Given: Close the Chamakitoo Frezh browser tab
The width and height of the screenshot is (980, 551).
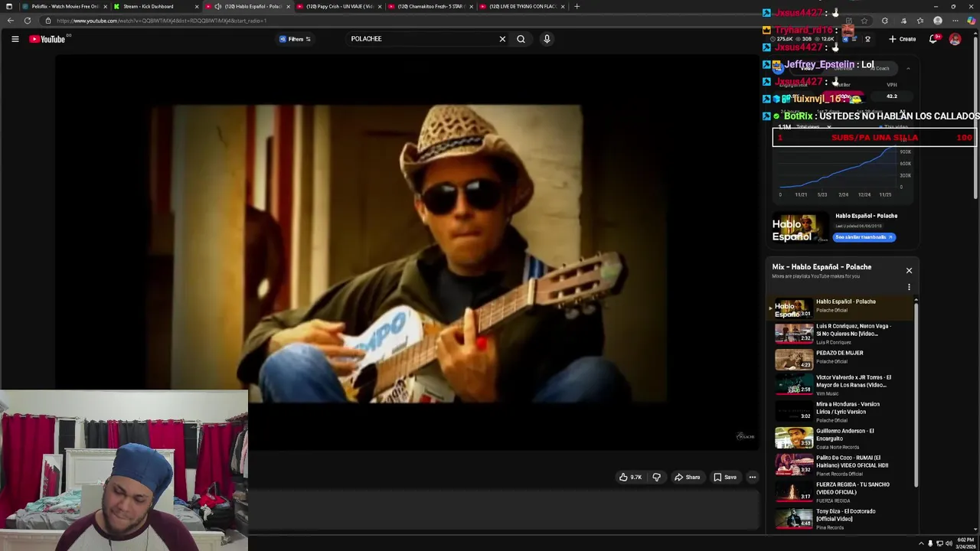Looking at the screenshot, I should tap(472, 6).
